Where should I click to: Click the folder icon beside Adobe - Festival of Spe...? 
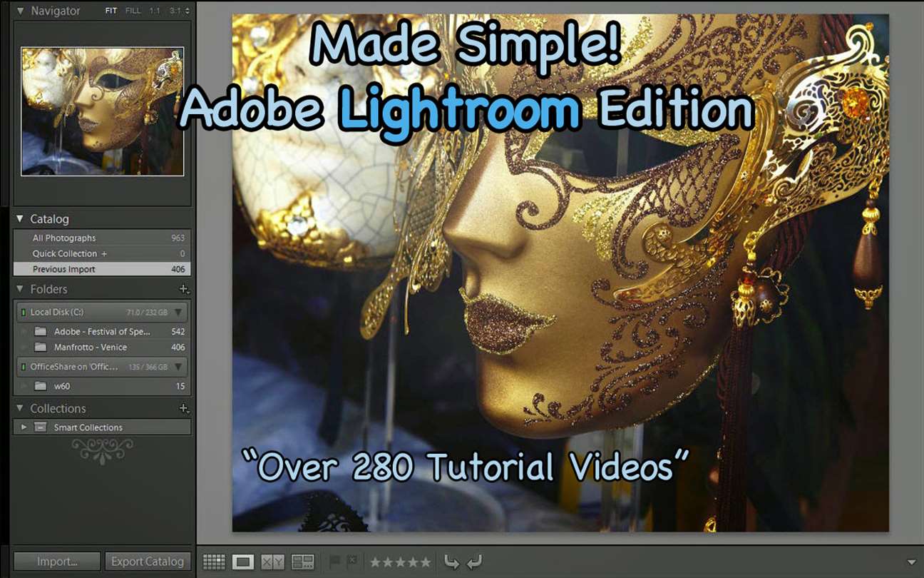[x=41, y=332]
